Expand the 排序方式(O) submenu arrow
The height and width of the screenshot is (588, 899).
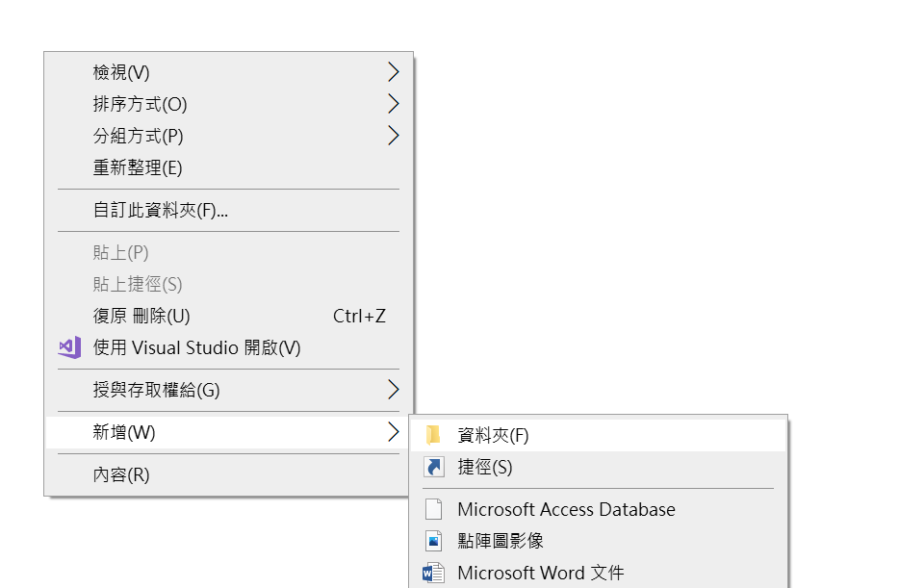point(394,104)
